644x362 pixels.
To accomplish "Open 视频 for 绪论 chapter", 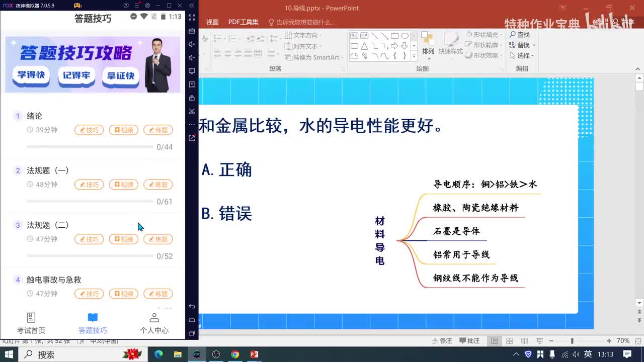I will coord(123,130).
